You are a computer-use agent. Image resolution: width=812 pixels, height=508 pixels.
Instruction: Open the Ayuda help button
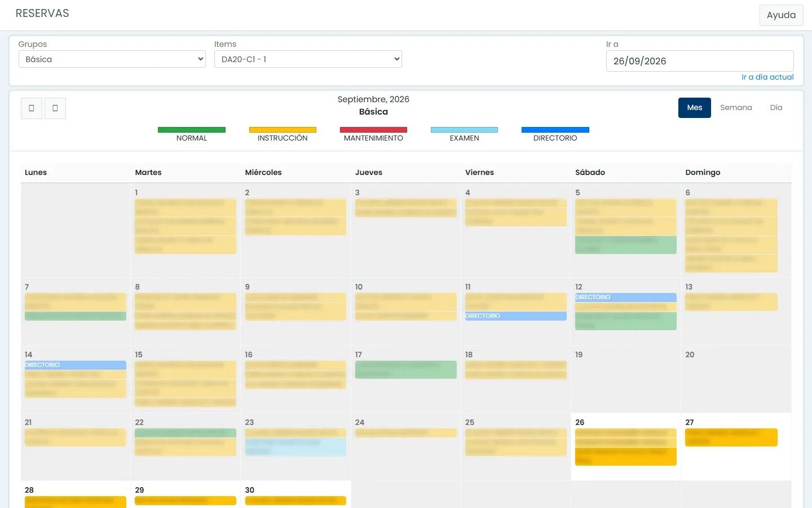click(x=781, y=15)
